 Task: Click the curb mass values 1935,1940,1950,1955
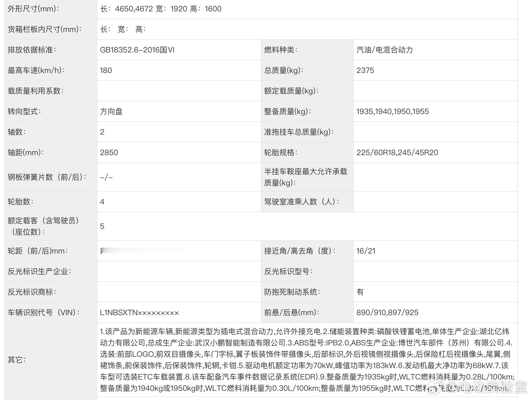[x=393, y=111]
